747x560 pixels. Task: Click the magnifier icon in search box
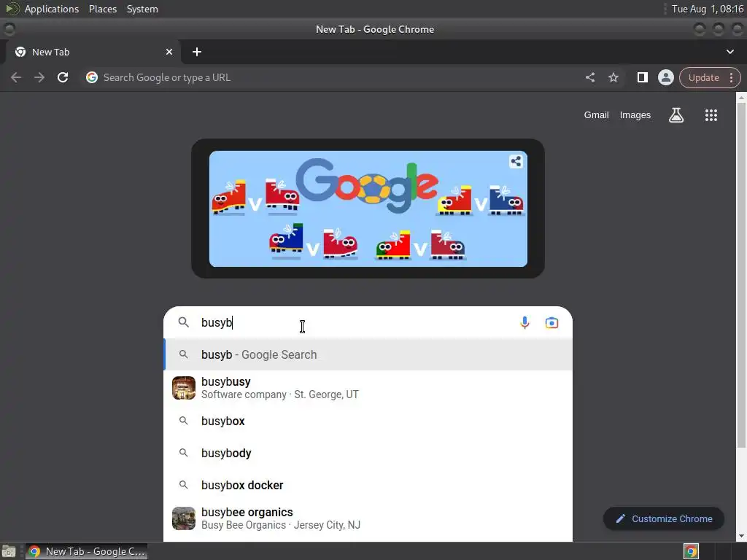point(183,322)
